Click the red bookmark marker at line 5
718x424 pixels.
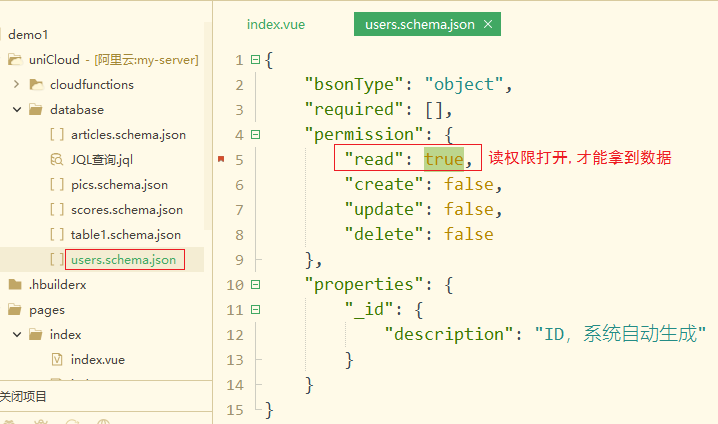(x=221, y=159)
